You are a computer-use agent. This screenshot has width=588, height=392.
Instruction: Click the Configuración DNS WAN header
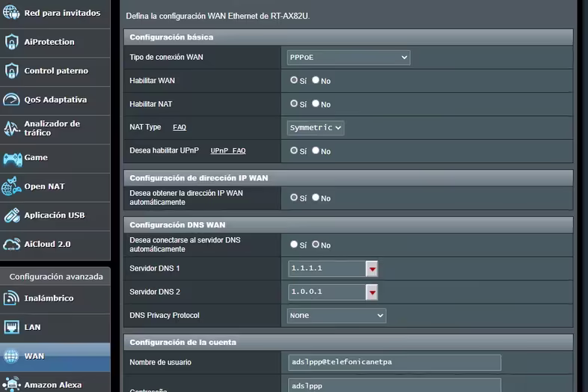[x=349, y=224]
